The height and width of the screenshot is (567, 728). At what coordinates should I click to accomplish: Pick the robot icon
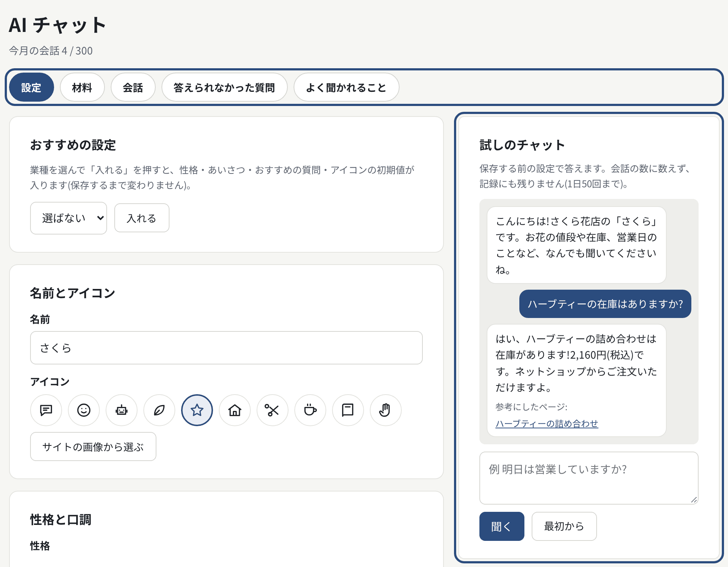pyautogui.click(x=122, y=410)
